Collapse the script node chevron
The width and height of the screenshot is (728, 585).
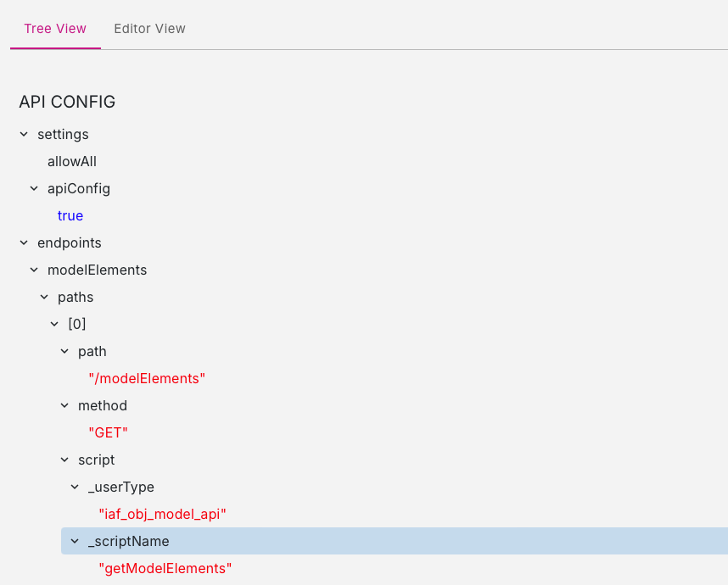coord(64,460)
